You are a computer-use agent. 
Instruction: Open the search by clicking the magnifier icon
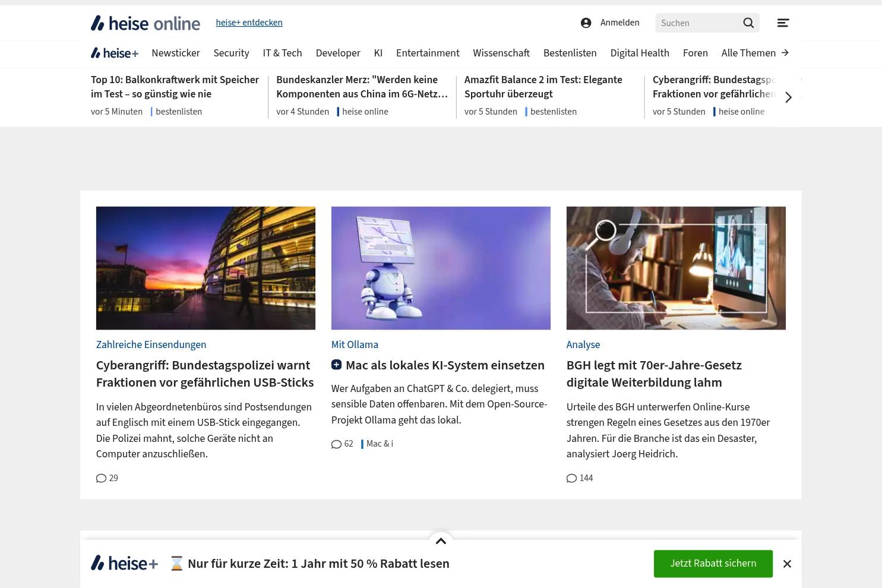[748, 23]
